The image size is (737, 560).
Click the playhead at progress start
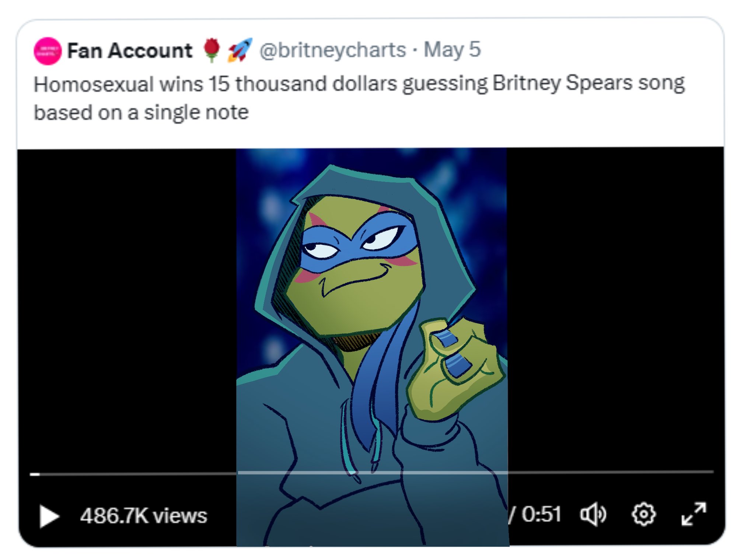(x=35, y=474)
